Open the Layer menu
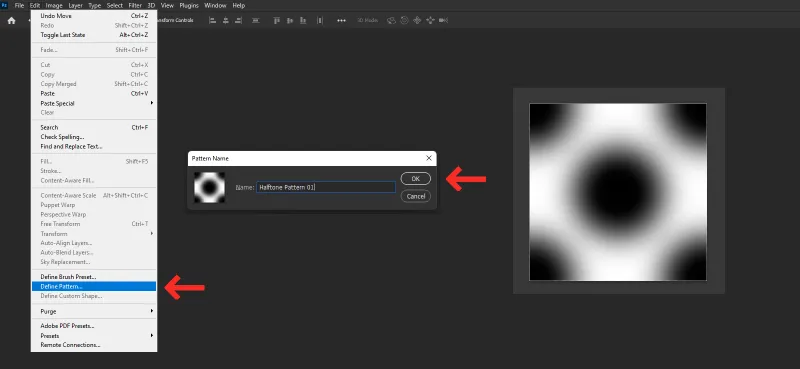Image resolution: width=800 pixels, height=369 pixels. click(x=76, y=6)
